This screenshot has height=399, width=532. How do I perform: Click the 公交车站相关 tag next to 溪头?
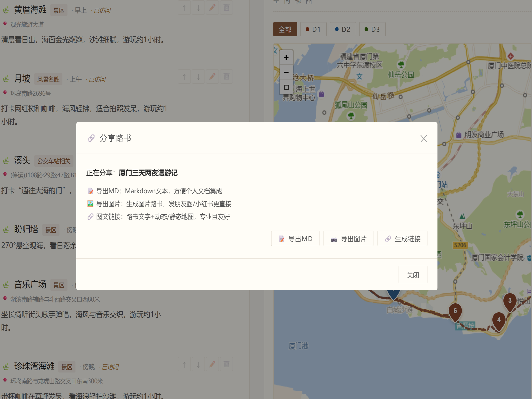(x=54, y=161)
